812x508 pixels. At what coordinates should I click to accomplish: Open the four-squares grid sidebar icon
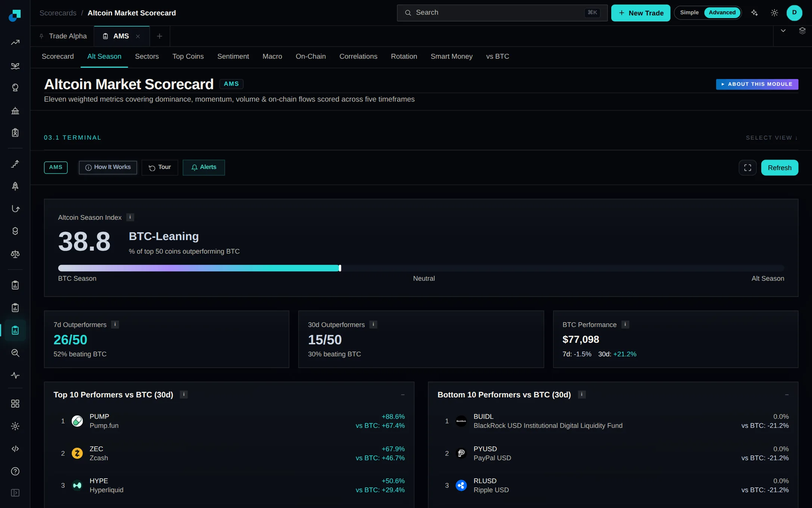click(x=15, y=404)
